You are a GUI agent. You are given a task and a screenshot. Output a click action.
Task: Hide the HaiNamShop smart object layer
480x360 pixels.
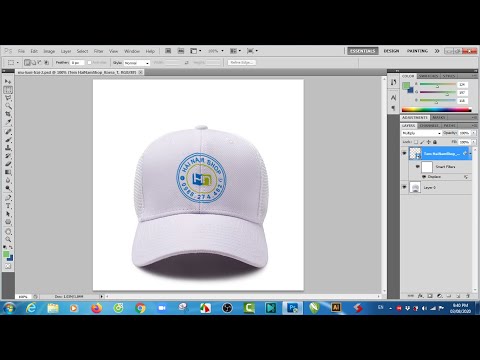[x=404, y=153]
